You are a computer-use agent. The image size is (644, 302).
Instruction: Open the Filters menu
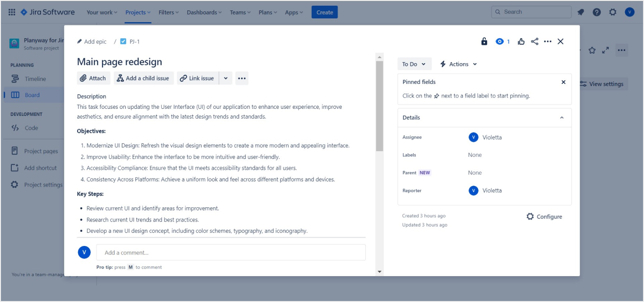pos(169,12)
